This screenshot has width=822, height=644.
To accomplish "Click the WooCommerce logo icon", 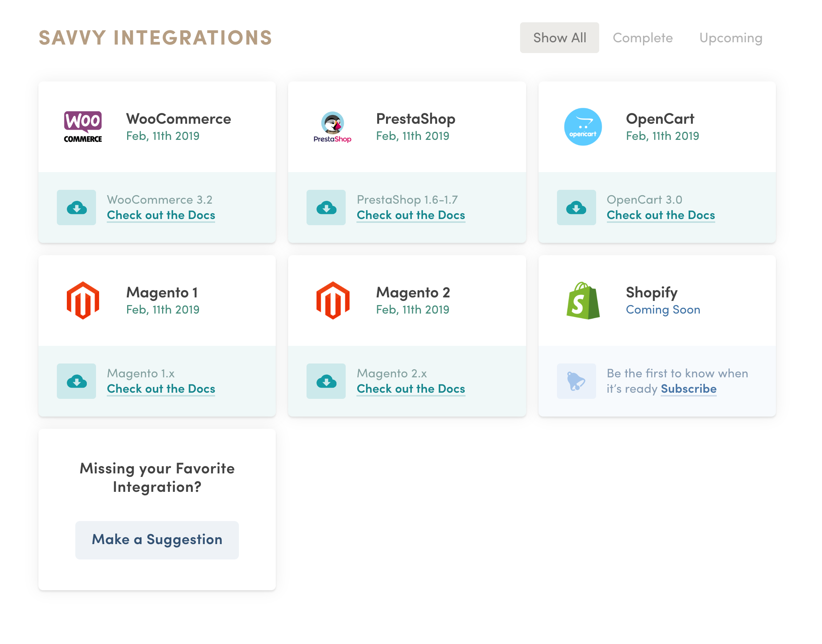I will (x=83, y=127).
